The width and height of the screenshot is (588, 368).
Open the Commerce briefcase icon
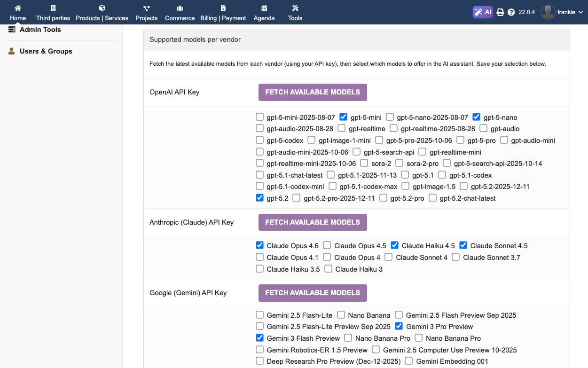coord(180,8)
